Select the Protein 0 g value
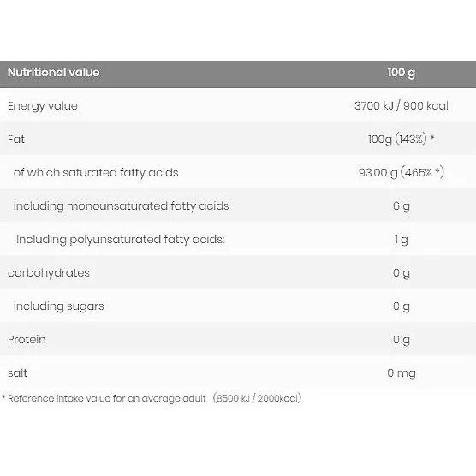Screen dimensions: 476x476 coord(402,340)
